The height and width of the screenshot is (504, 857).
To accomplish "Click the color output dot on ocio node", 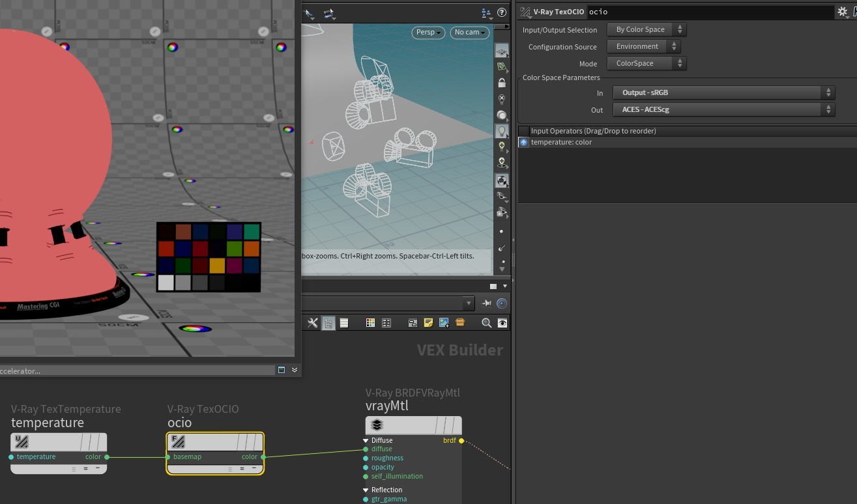I will click(x=263, y=457).
